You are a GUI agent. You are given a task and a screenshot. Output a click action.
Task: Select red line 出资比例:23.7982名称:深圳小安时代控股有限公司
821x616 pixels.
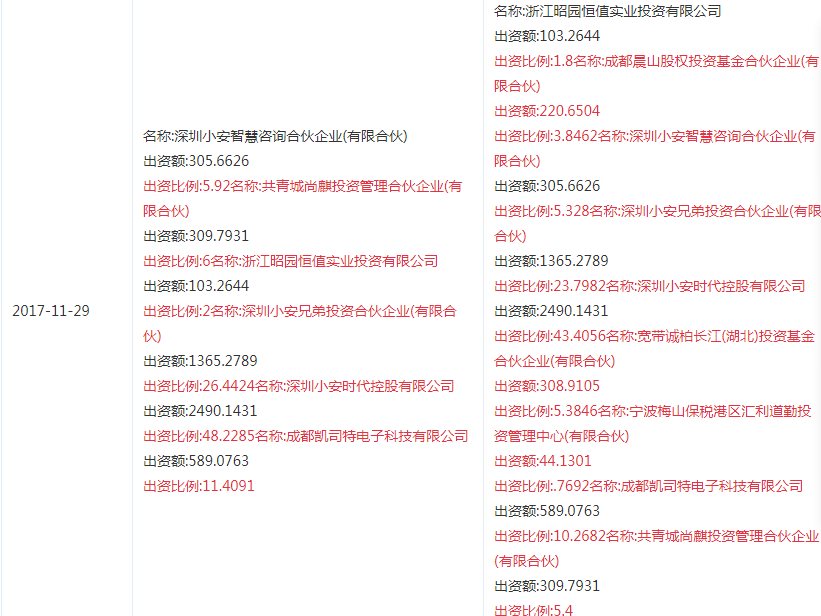(650, 286)
